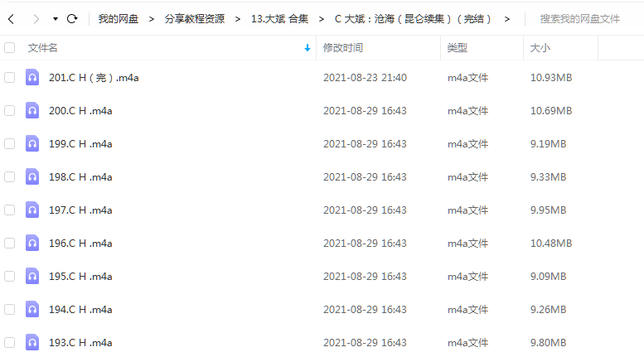Click the headphone icon of 193.C H .m4a
The width and height of the screenshot is (644, 357).
click(32, 342)
